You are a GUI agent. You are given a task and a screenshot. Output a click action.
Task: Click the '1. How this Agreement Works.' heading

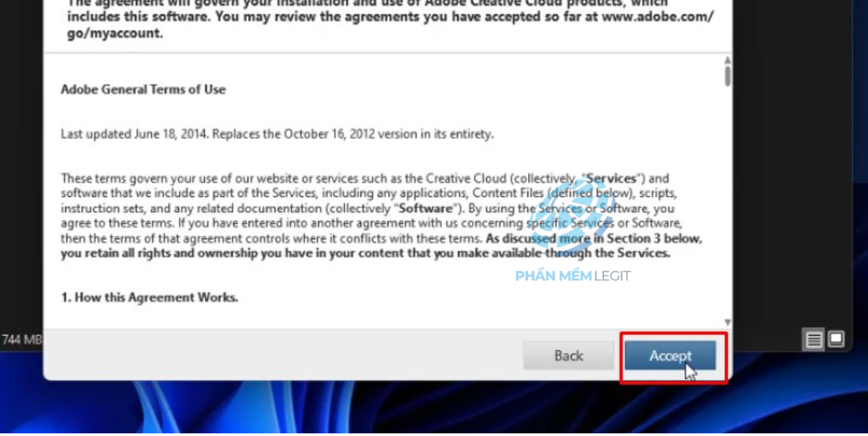[x=149, y=297]
